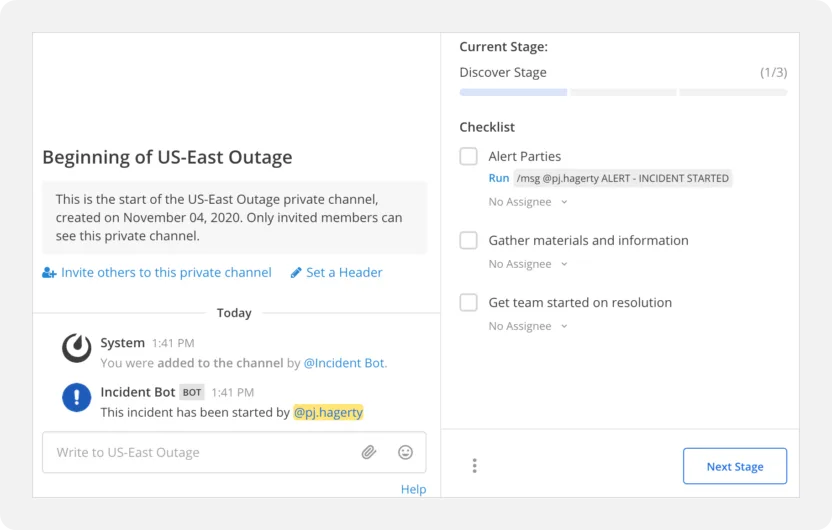This screenshot has height=530, width=832.
Task: Click the Gather materials and information label
Action: (x=588, y=240)
